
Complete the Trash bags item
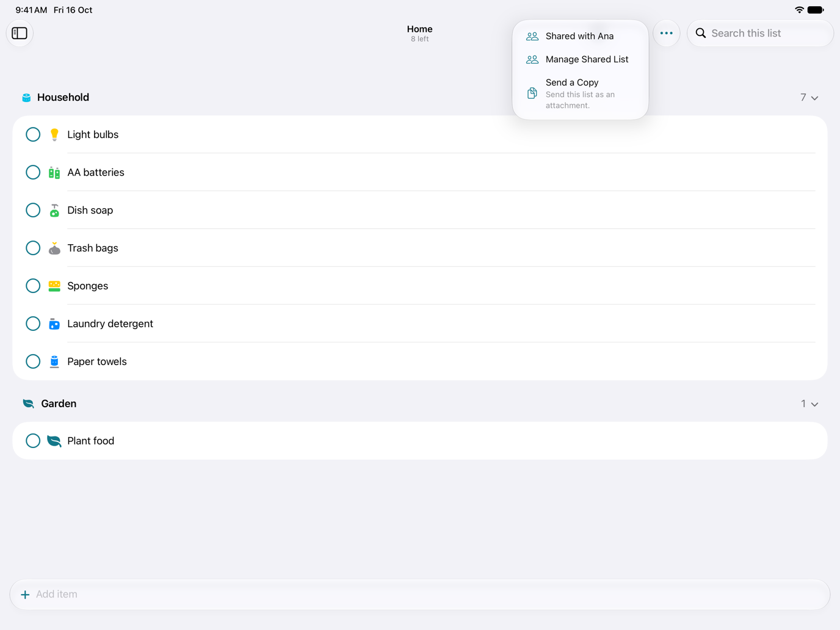point(33,248)
